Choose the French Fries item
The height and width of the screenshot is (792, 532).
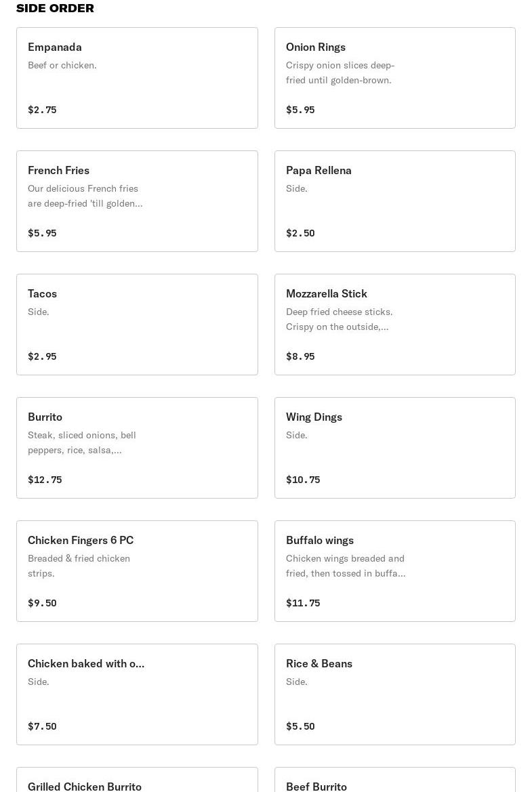pos(137,201)
